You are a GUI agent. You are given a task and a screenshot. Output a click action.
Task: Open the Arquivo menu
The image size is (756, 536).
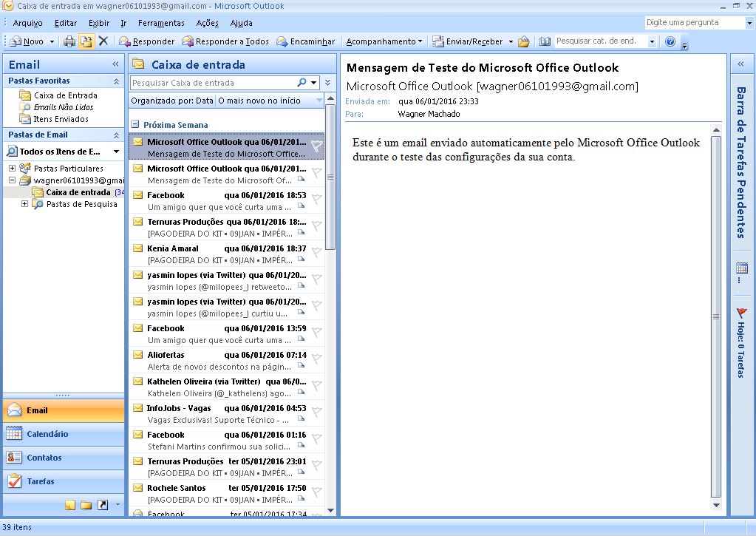[x=27, y=23]
